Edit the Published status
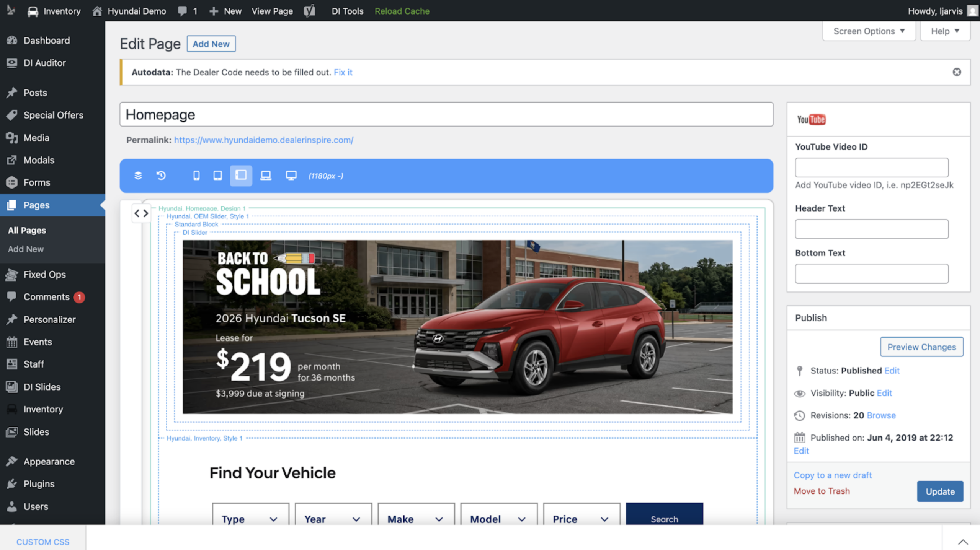980x550 pixels. coord(892,370)
